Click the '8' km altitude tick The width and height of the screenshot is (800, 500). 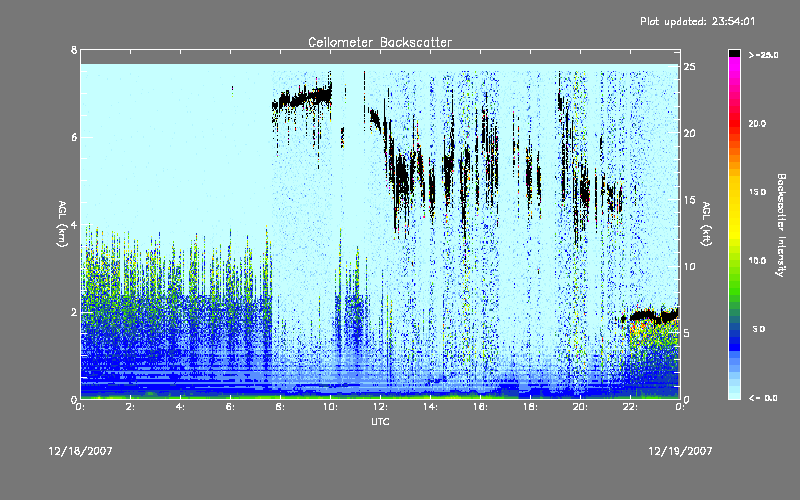pyautogui.click(x=74, y=50)
